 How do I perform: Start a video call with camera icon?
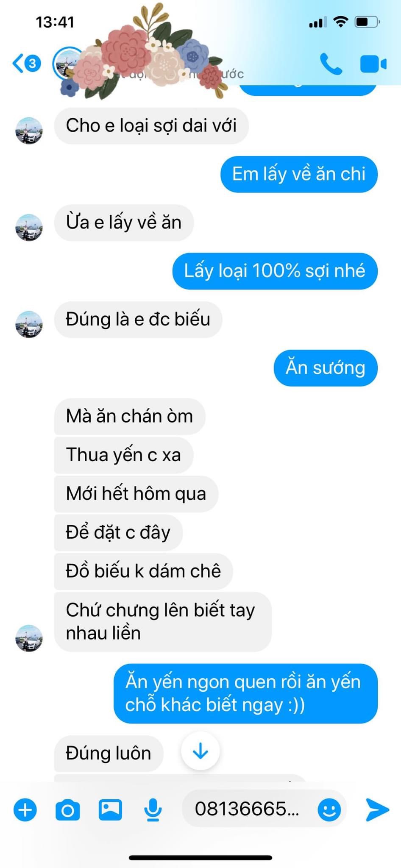point(373,64)
